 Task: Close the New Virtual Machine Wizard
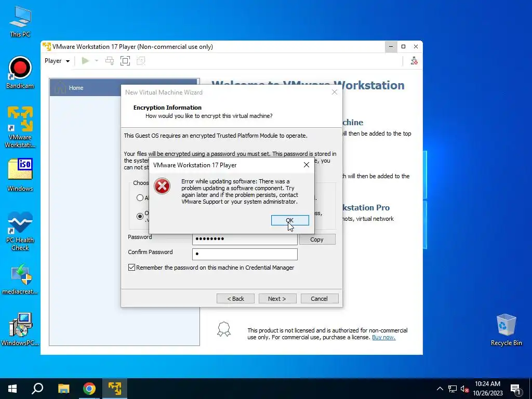(x=335, y=92)
